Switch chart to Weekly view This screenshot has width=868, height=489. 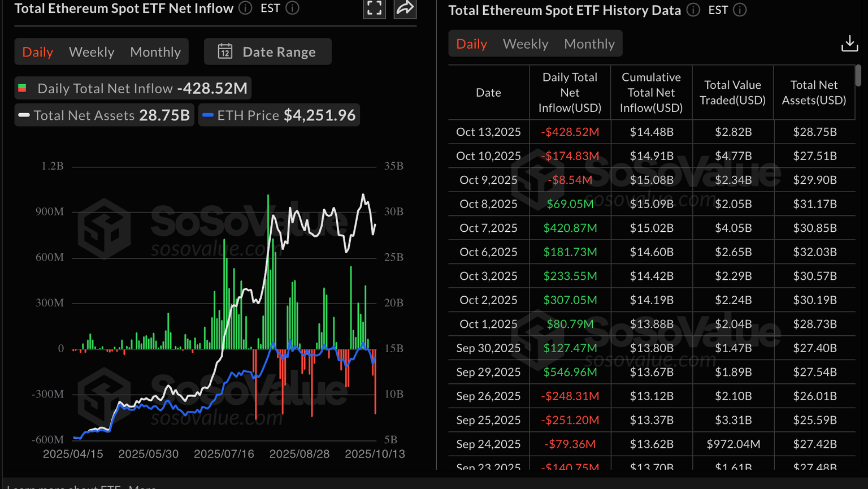(x=92, y=52)
